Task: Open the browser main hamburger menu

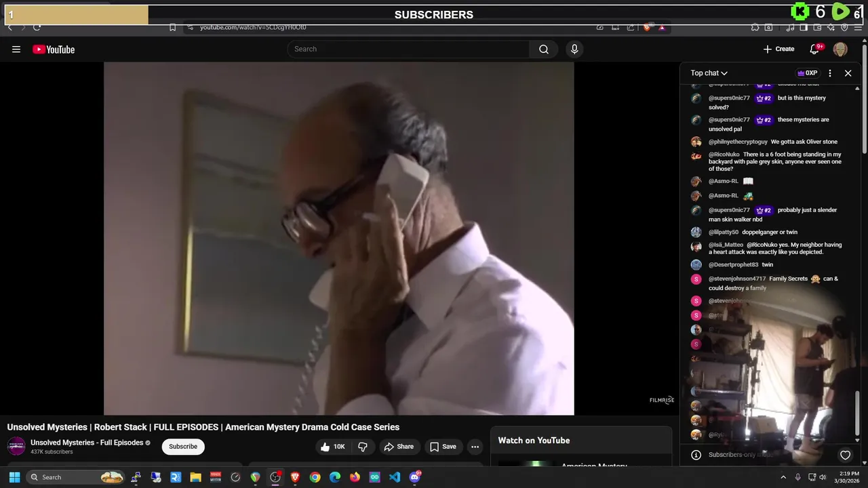Action: coord(858,27)
